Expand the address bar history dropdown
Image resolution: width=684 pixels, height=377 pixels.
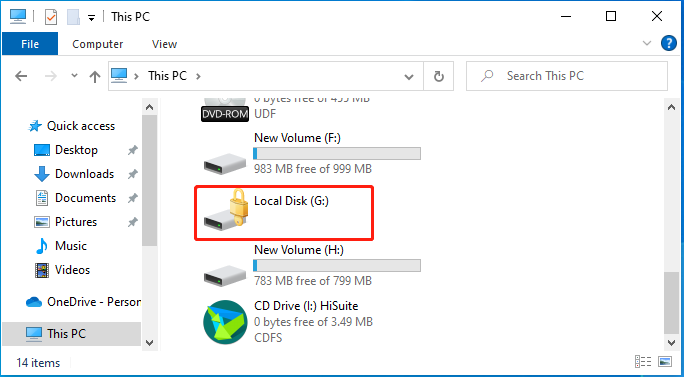click(x=409, y=77)
